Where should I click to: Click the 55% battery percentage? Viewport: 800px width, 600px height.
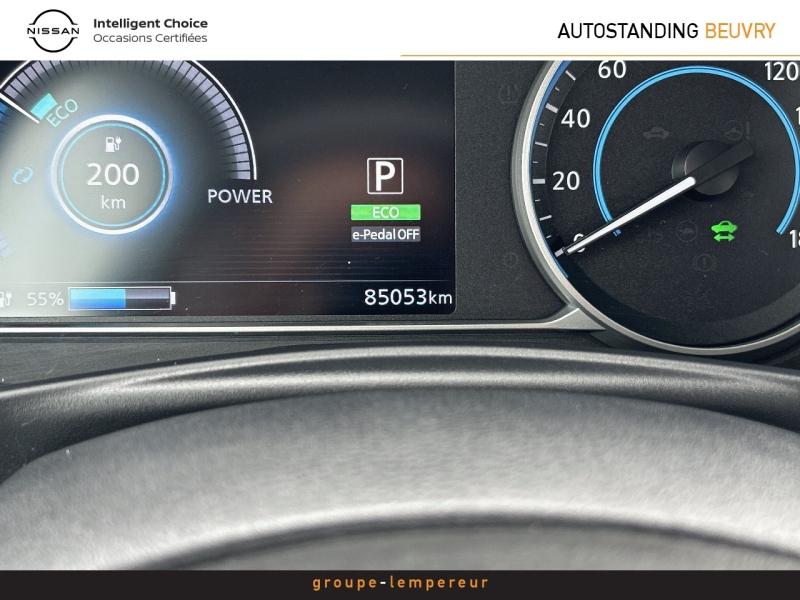(x=45, y=299)
